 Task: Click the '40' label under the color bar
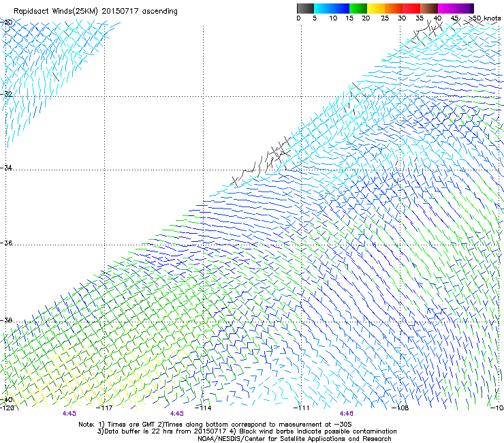(437, 18)
